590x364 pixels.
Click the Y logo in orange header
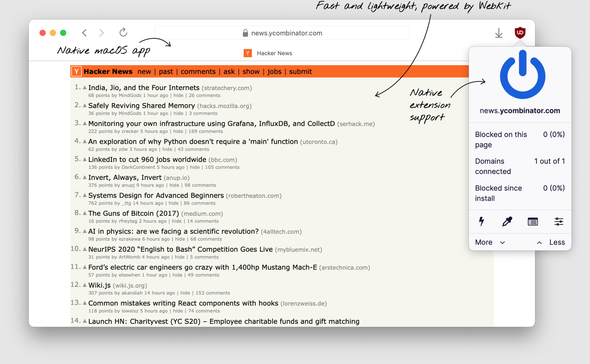[x=76, y=72]
